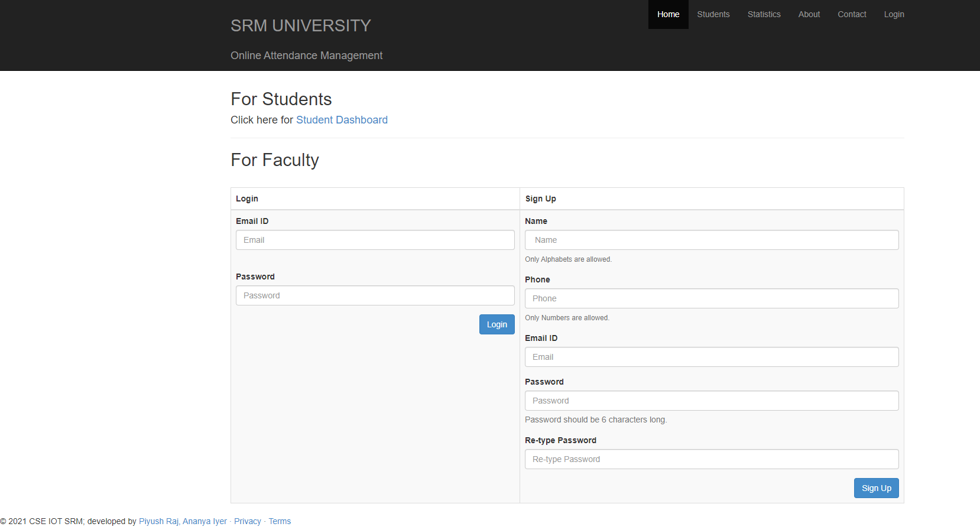Focus the Re-type Password field
Viewport: 980px width, 530px height.
click(x=712, y=459)
